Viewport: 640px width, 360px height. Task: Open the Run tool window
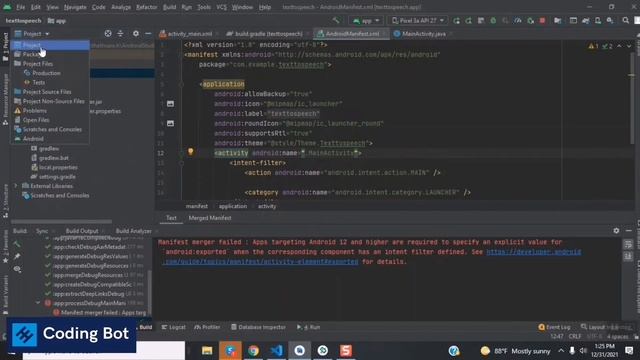pos(309,327)
